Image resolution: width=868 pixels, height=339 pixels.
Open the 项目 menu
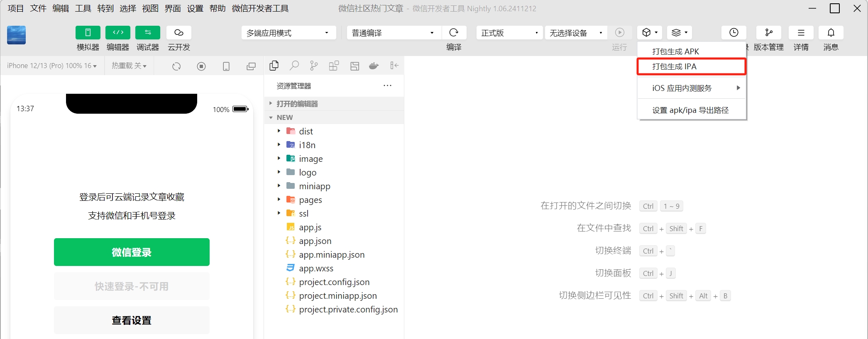pos(16,8)
